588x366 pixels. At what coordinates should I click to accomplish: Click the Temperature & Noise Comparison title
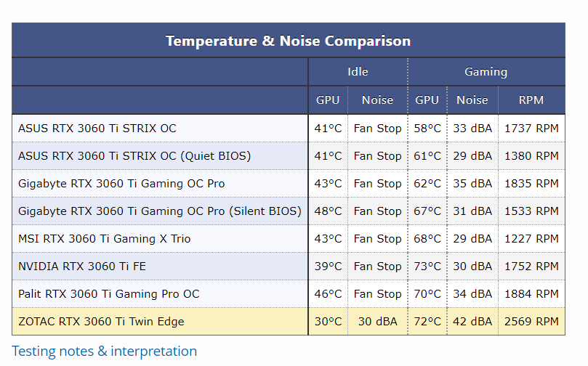click(288, 41)
